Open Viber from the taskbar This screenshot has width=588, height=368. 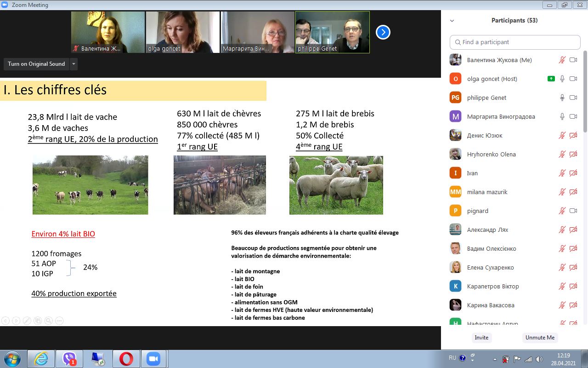point(70,358)
